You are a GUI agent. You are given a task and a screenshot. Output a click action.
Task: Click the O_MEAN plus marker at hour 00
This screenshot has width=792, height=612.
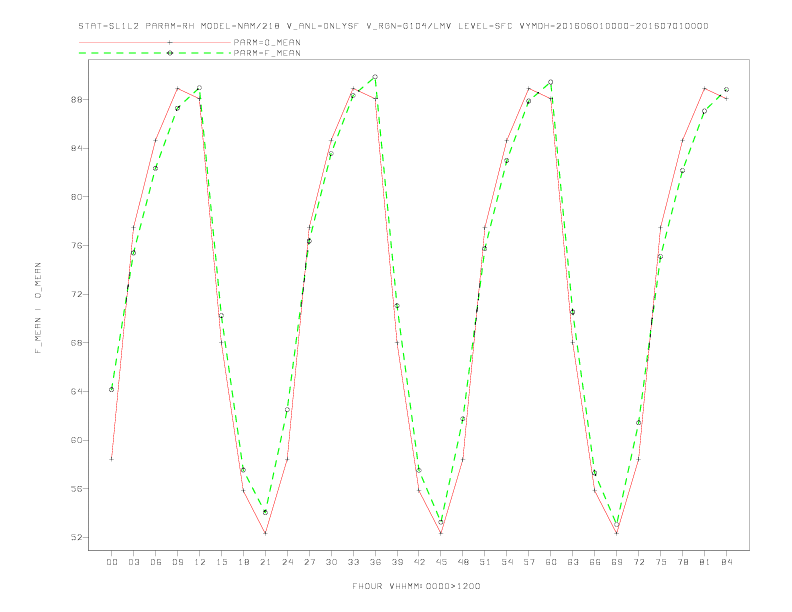point(112,459)
